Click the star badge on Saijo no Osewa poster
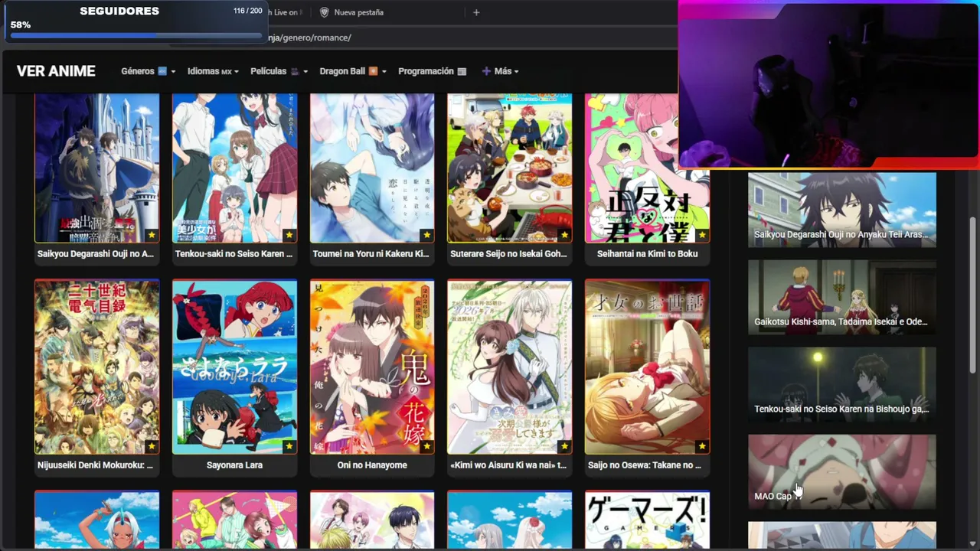 pos(702,446)
